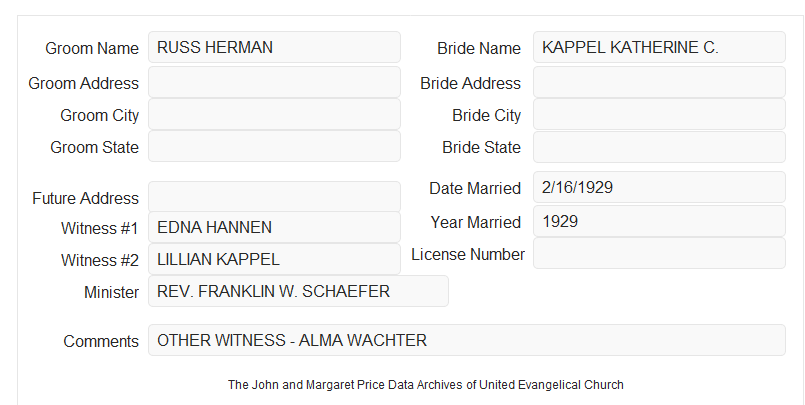Click the Price Data Archives footer text

coord(426,384)
